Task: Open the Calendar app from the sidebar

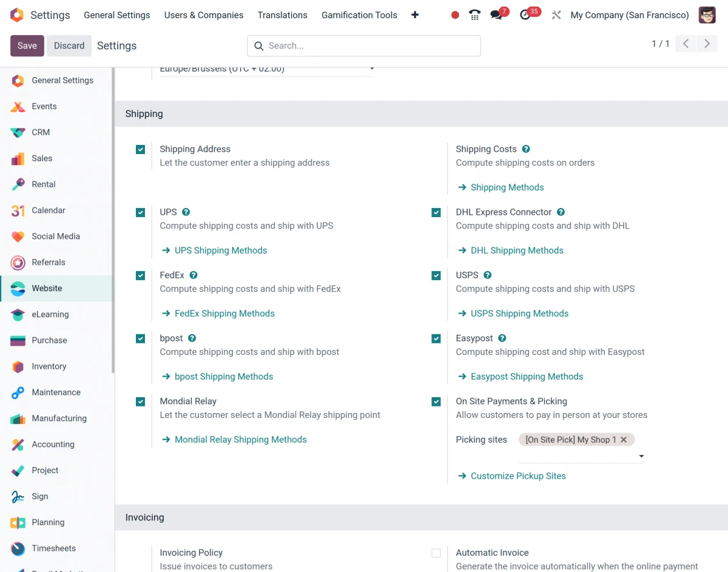Action: [49, 210]
